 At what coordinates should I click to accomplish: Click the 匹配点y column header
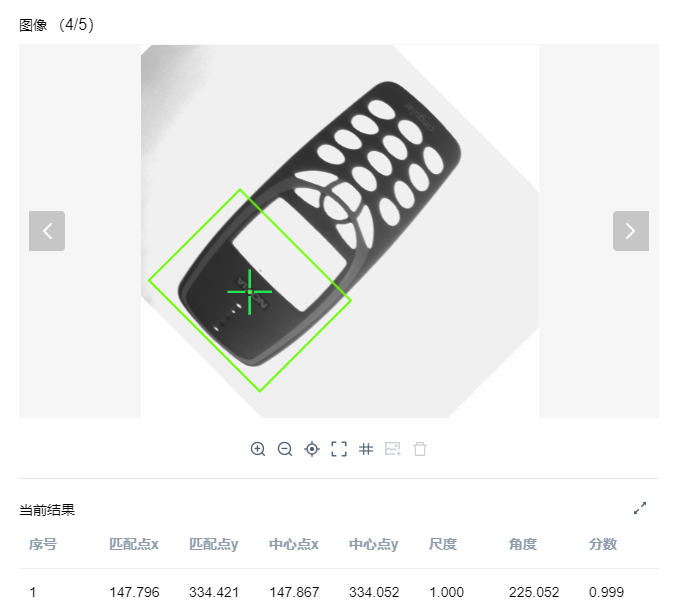click(x=214, y=544)
